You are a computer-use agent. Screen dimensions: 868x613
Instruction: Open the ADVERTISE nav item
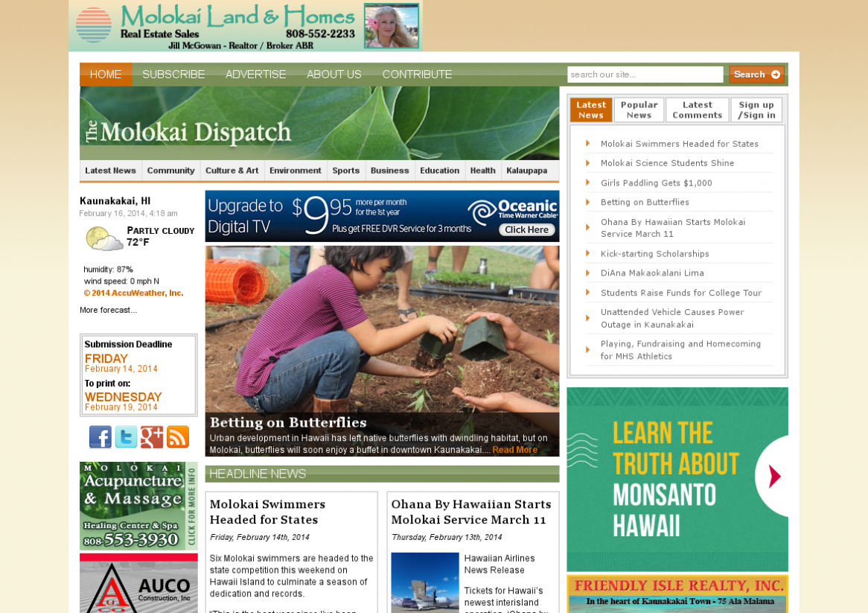pyautogui.click(x=256, y=74)
